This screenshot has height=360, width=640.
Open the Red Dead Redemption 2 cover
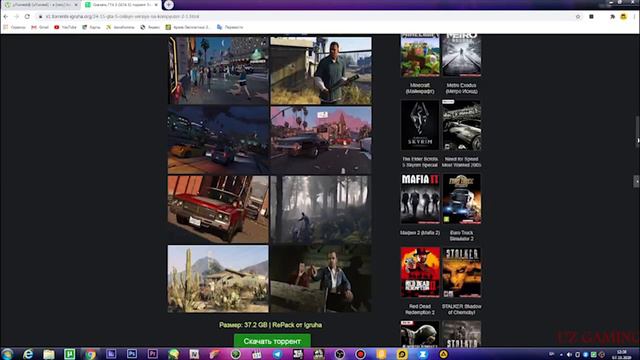tap(420, 272)
